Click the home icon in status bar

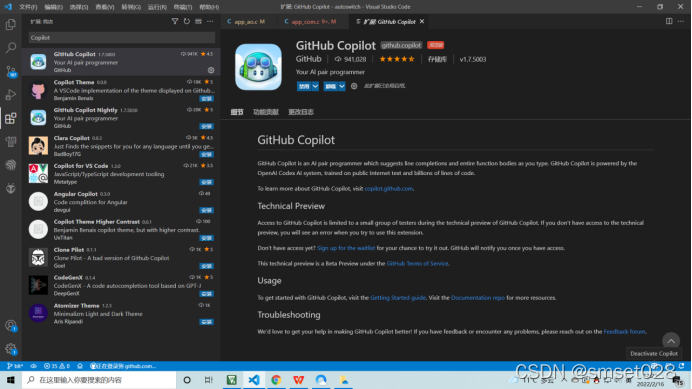click(80, 366)
